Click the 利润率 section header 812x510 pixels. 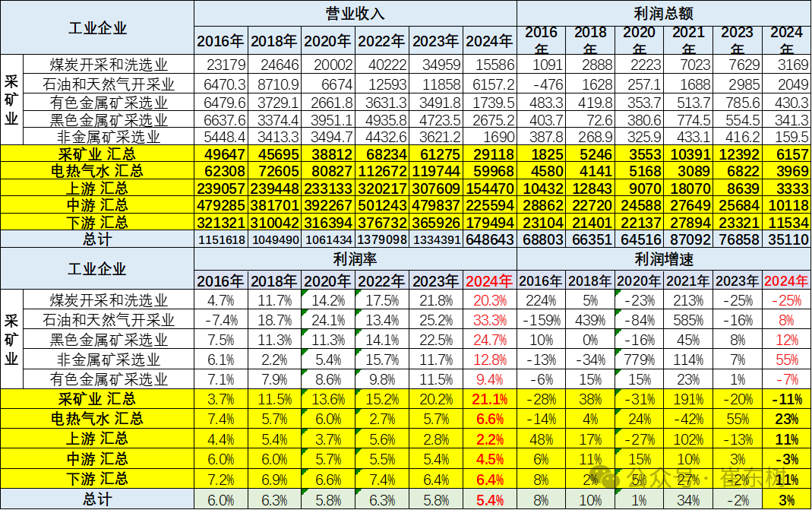355,260
